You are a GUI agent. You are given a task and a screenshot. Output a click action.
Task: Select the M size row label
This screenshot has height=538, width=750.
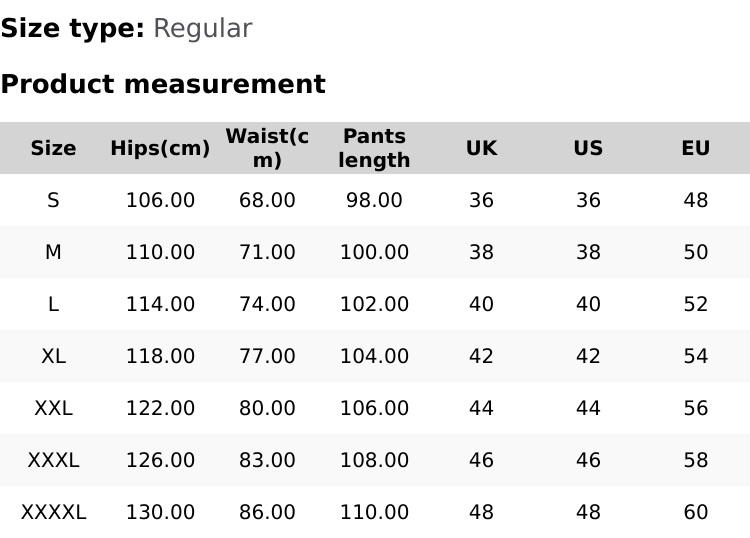click(53, 252)
